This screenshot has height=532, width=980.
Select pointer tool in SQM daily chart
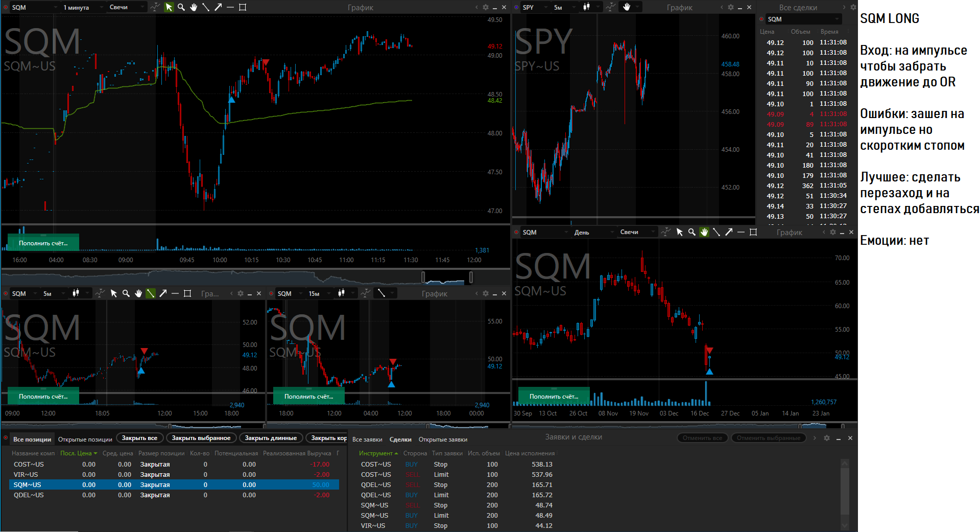click(x=680, y=232)
